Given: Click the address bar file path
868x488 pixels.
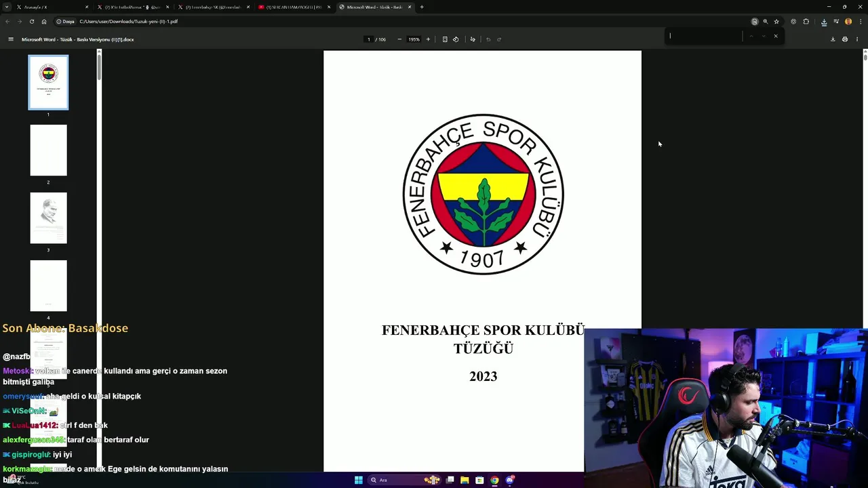Looking at the screenshot, I should (129, 22).
